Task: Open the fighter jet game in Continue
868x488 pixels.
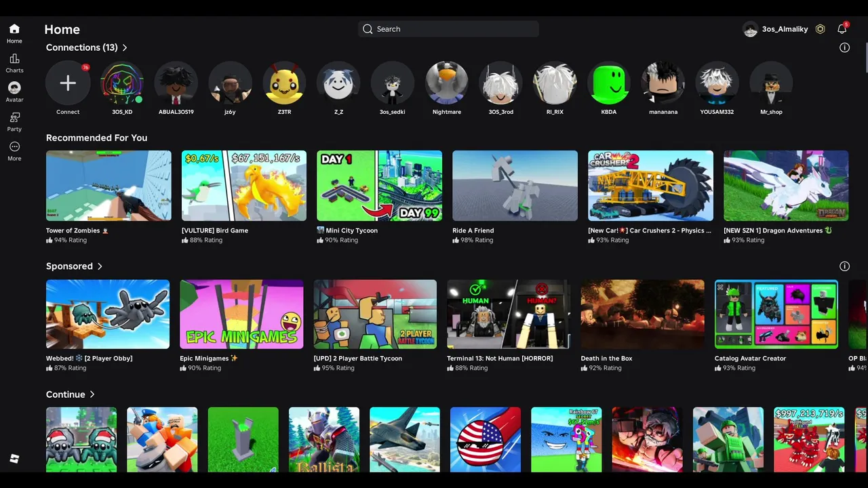Action: [405, 439]
